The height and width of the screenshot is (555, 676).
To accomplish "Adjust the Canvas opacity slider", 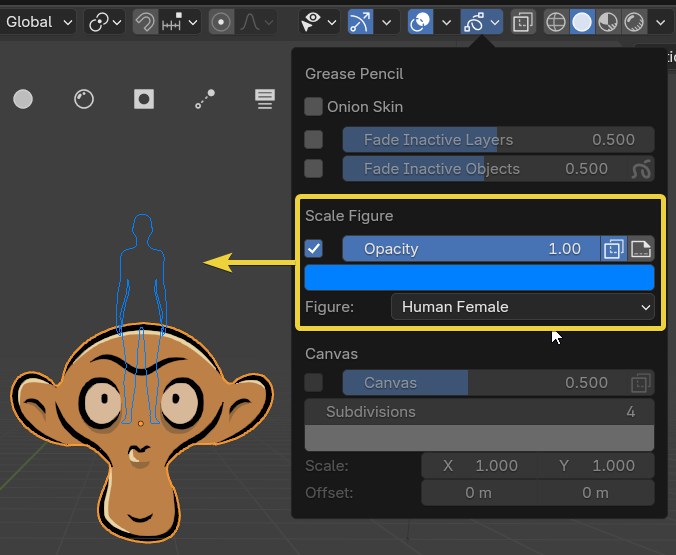I will pyautogui.click(x=485, y=383).
